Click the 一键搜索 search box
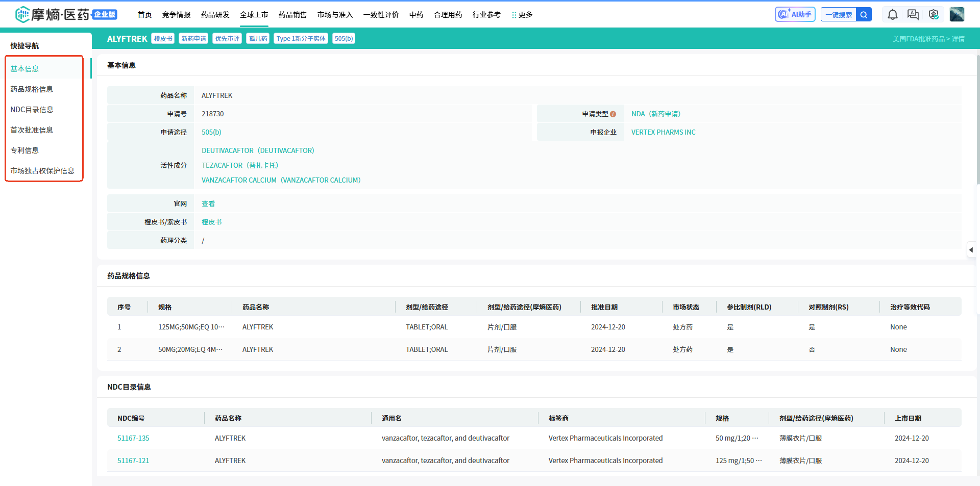 coord(839,15)
